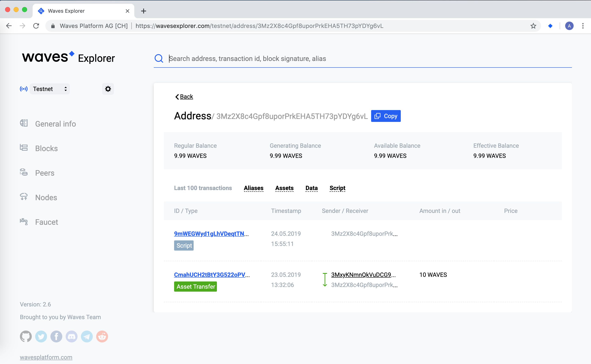Open the Chrome profile avatar
This screenshot has height=364, width=591.
point(569,26)
